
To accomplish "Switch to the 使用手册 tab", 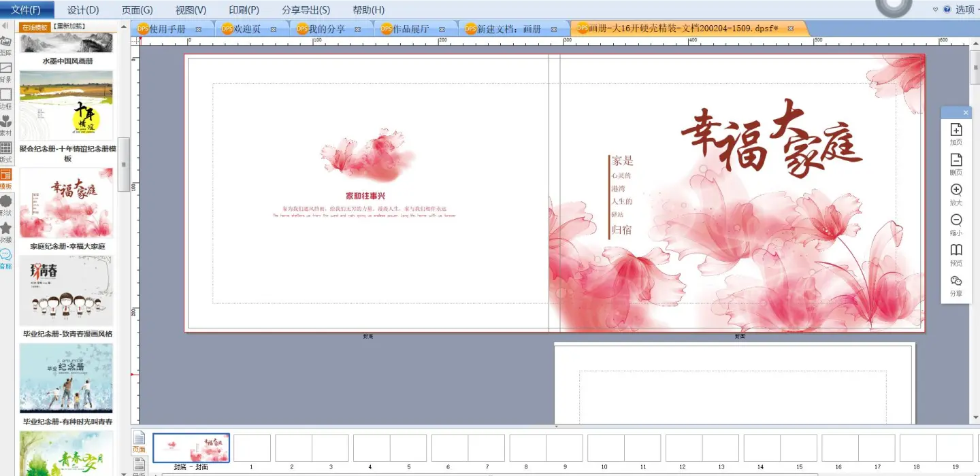I will click(168, 29).
